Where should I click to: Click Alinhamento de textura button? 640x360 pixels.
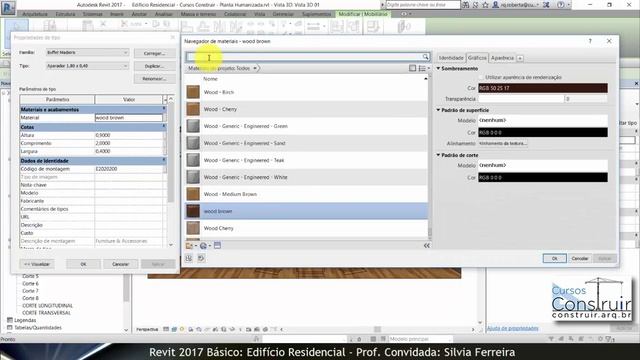(502, 144)
